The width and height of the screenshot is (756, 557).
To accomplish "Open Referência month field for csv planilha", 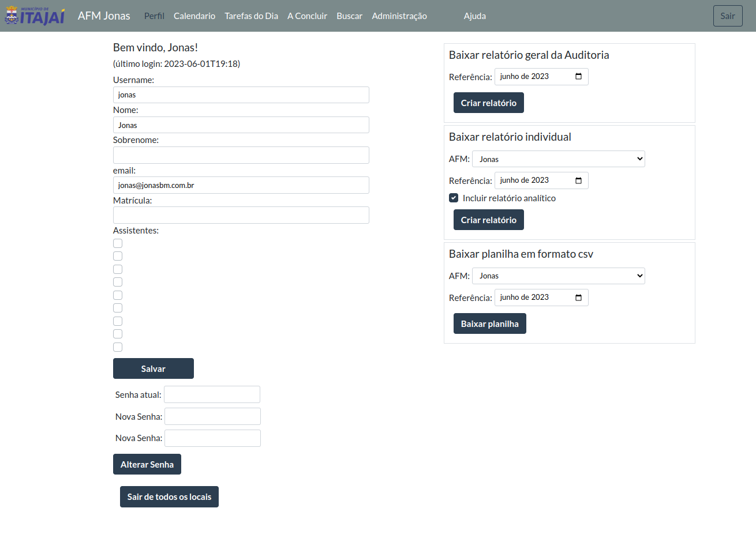I will (x=541, y=298).
